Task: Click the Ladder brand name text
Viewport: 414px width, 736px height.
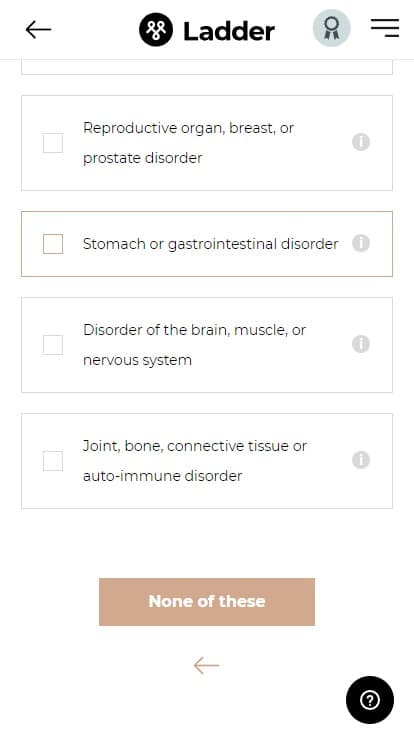Action: 229,31
